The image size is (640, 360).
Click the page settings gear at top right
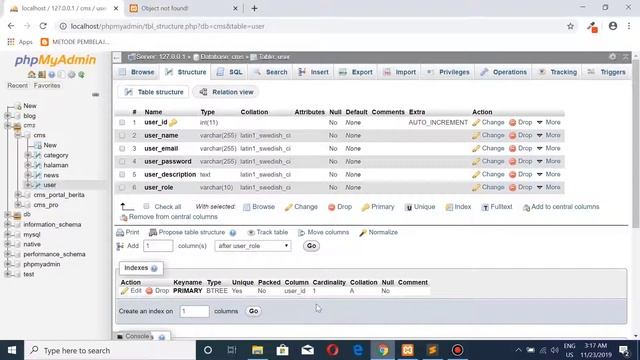tap(612, 57)
